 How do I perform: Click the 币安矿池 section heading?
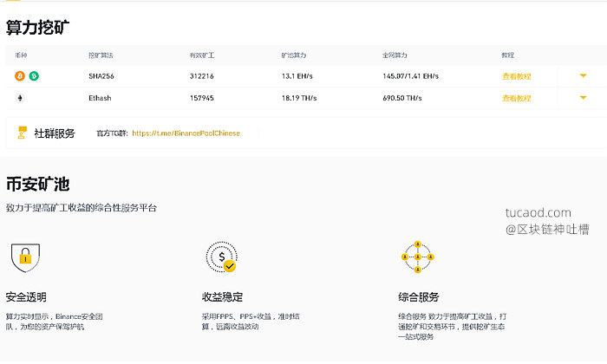37,184
